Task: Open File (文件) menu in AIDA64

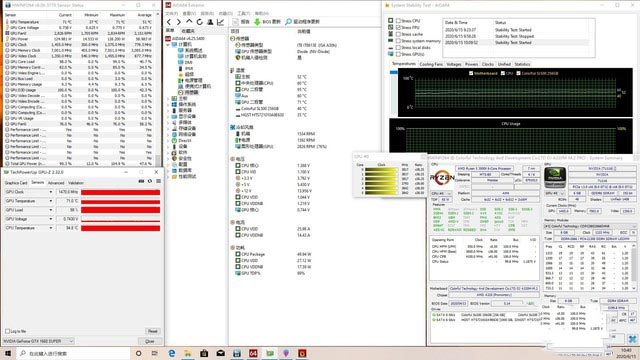Action: [x=171, y=13]
